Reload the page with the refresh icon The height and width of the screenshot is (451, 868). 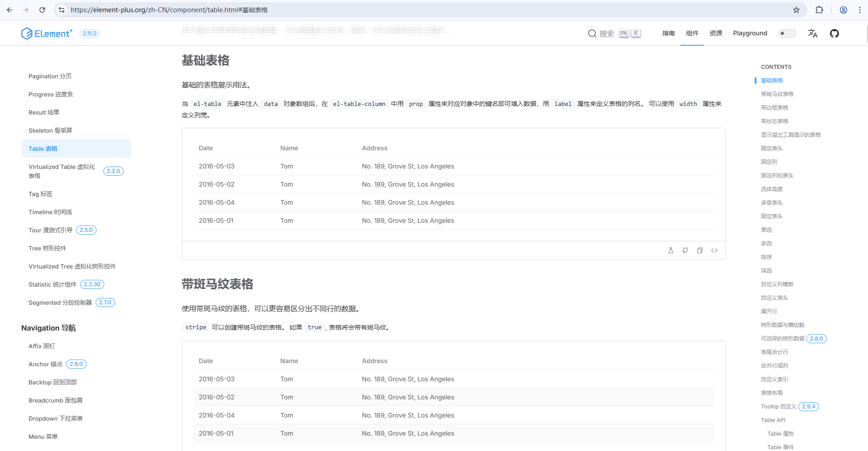coord(42,10)
